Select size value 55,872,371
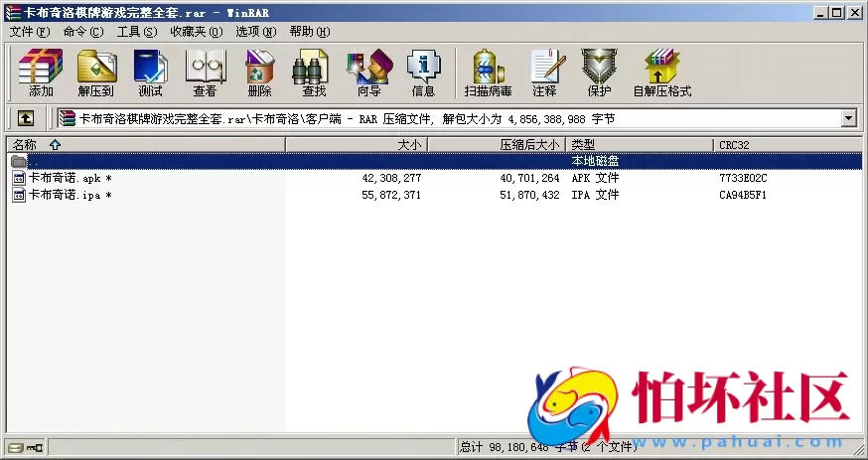 pyautogui.click(x=391, y=195)
